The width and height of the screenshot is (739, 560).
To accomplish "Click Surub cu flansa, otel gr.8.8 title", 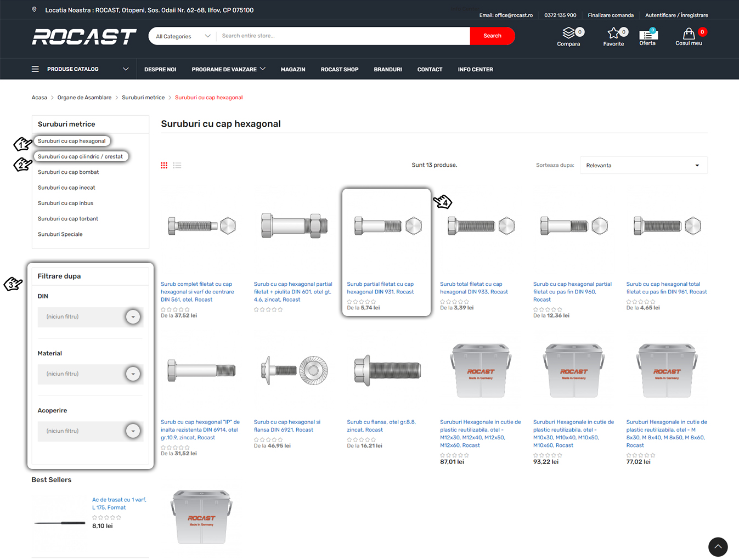I will (381, 426).
